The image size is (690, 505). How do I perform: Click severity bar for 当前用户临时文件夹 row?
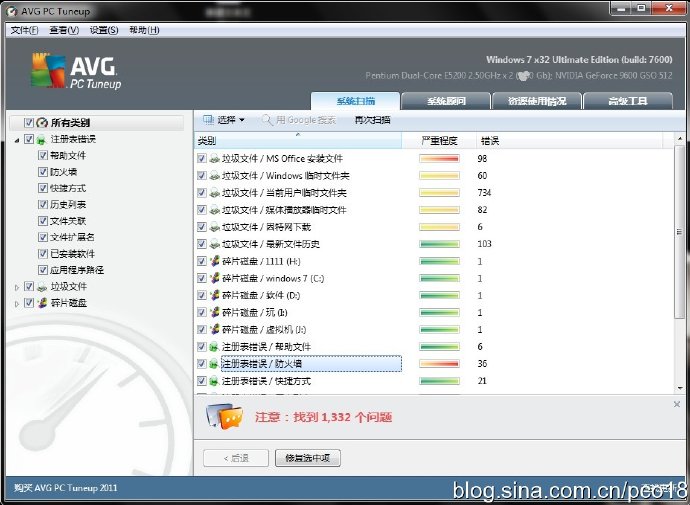pos(439,193)
